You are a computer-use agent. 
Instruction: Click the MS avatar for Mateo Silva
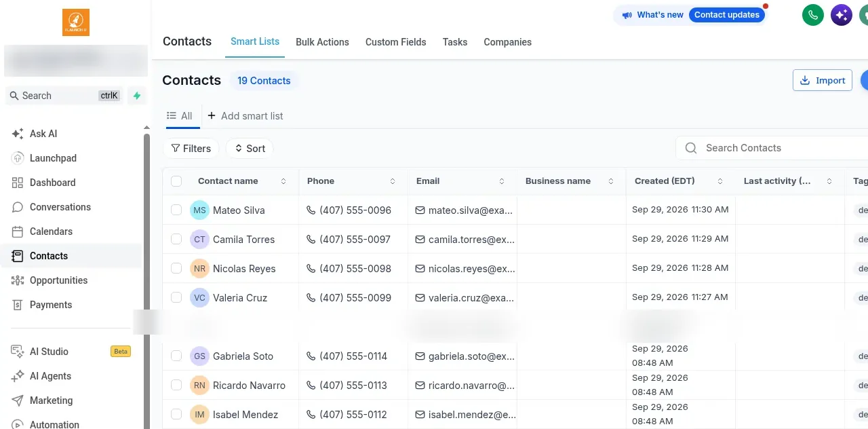(199, 210)
